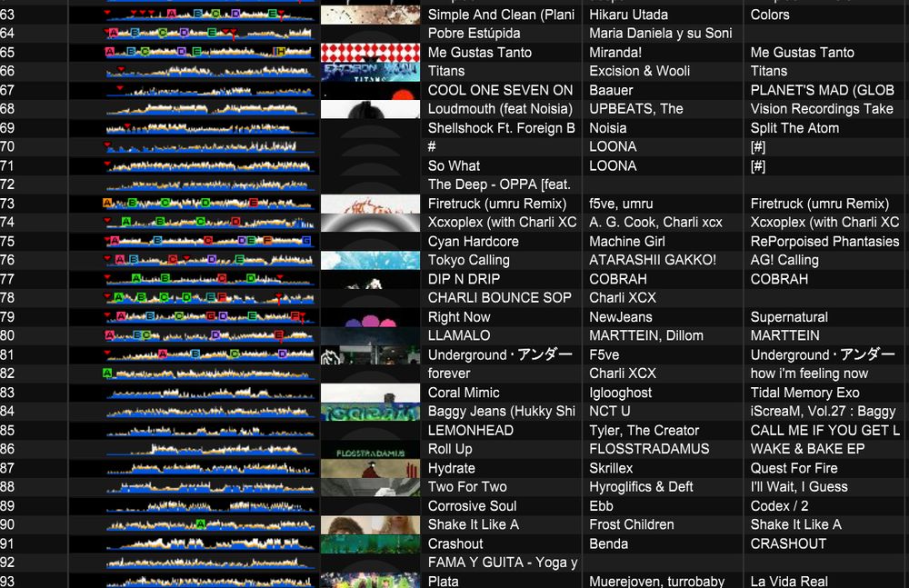Select the 'COOL ONE SEVEN ON' track title

click(x=500, y=90)
